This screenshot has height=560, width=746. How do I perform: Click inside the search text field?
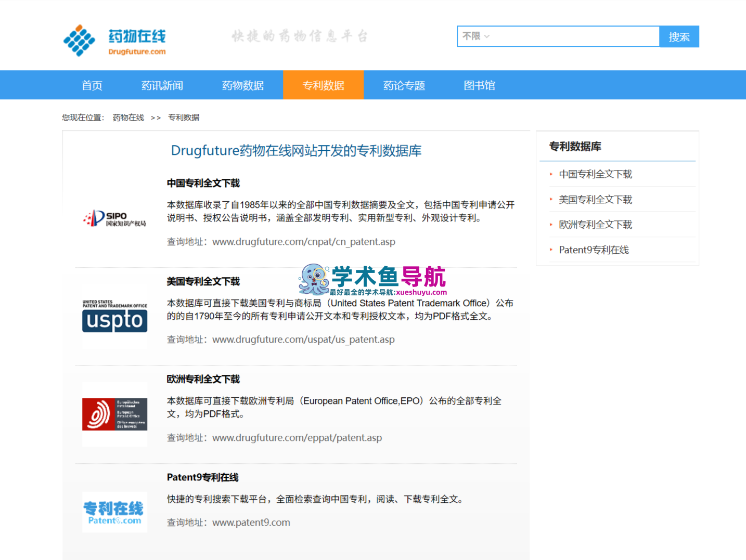575,36
